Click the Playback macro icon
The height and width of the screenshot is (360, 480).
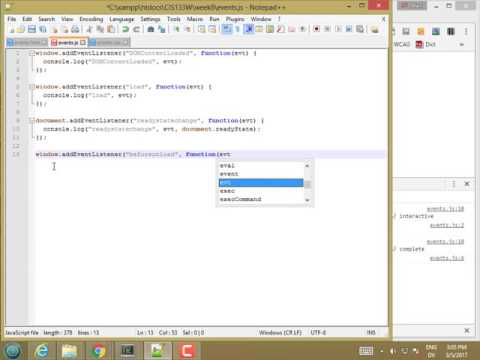pos(338,30)
